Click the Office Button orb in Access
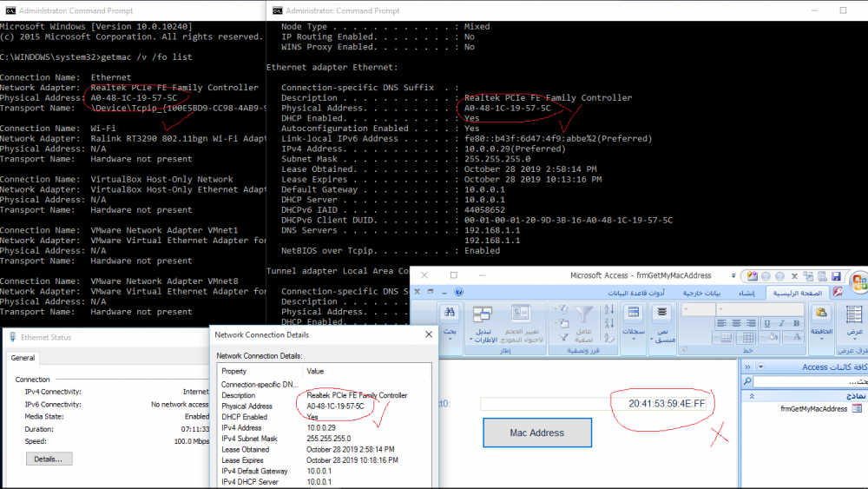Image resolution: width=868 pixels, height=489 pixels. click(858, 282)
